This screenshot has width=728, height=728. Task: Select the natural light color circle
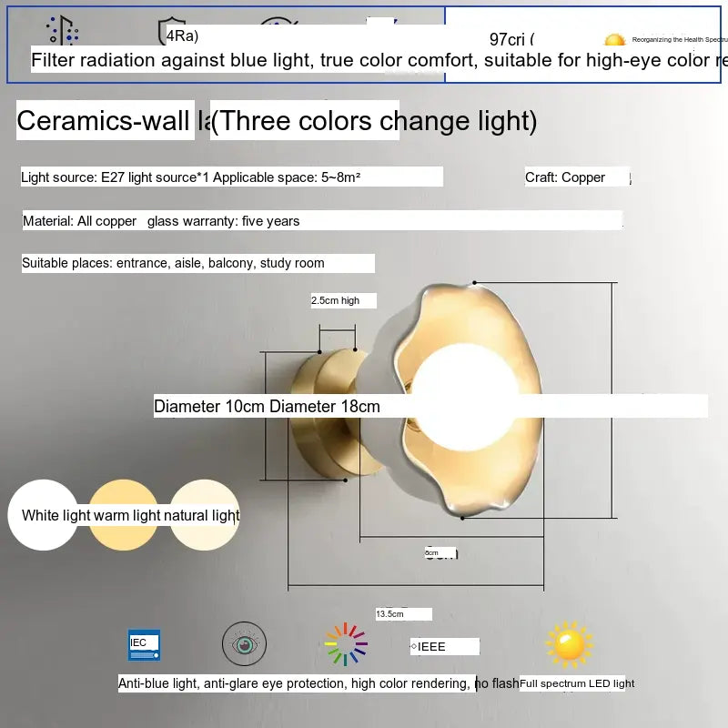pos(205,515)
